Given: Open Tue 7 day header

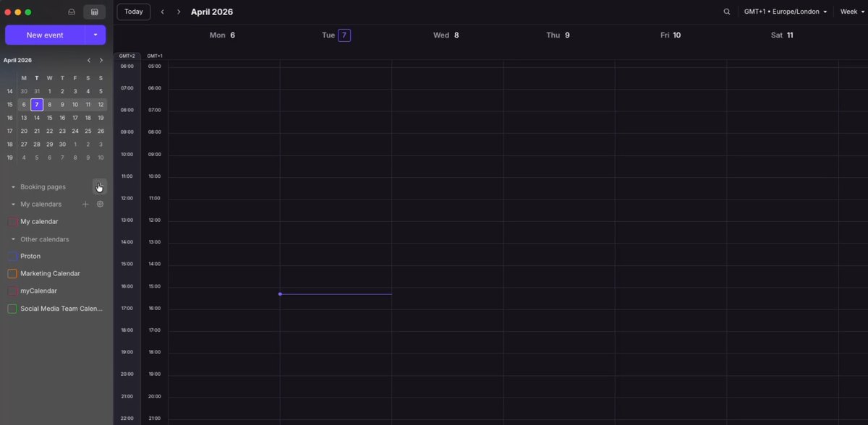Looking at the screenshot, I should click(x=336, y=35).
